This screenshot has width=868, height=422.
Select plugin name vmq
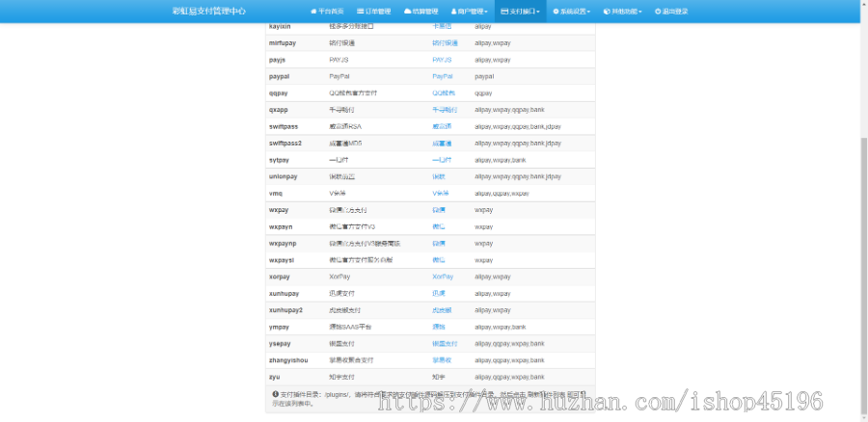tap(276, 194)
